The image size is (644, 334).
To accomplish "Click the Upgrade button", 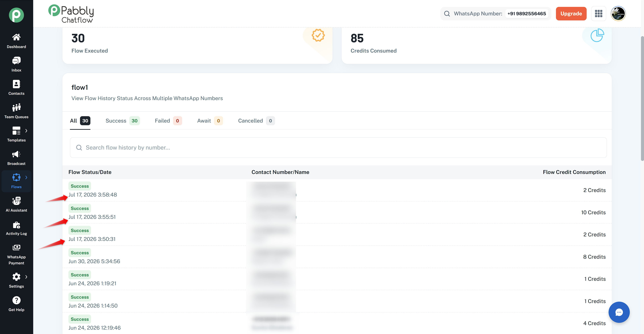I will 571,14.
